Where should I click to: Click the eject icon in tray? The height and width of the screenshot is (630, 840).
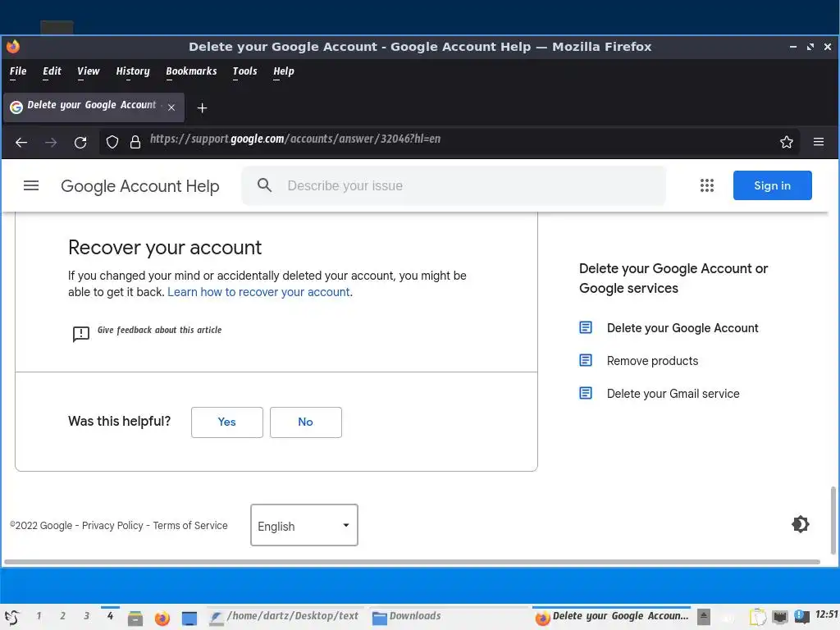pos(704,617)
